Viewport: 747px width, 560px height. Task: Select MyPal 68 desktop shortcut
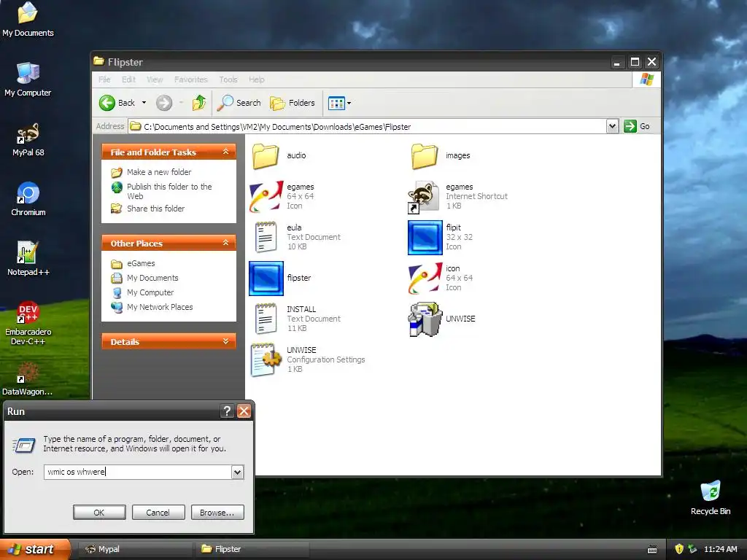[28, 139]
